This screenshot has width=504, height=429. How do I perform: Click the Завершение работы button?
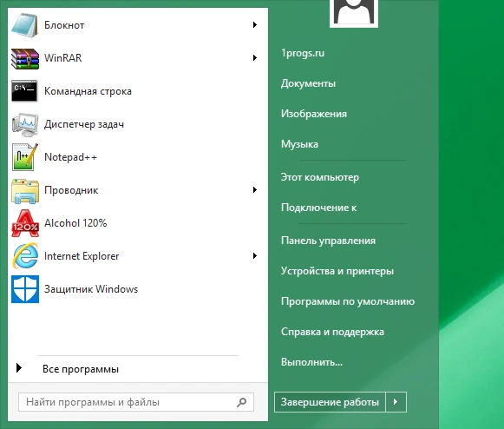tap(330, 402)
